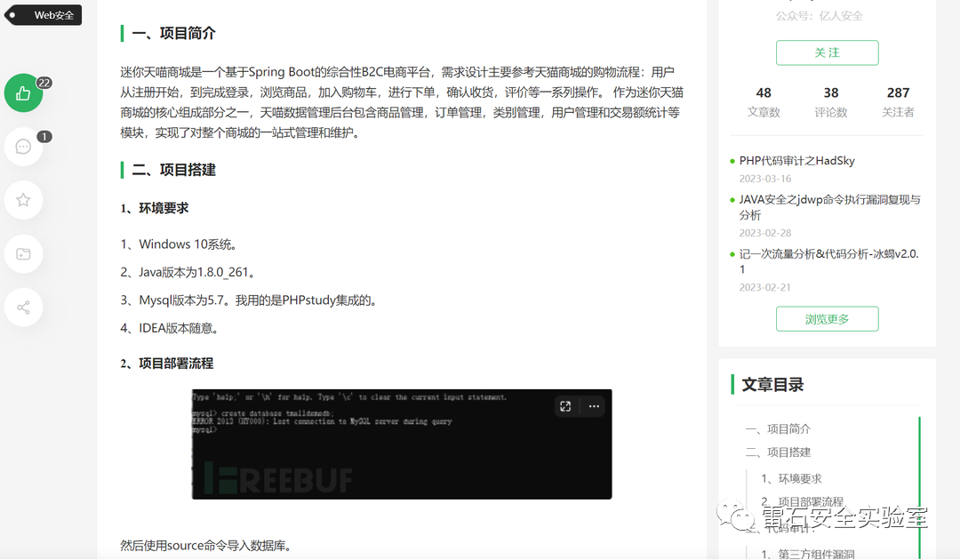This screenshot has width=960, height=560.
Task: Jump to 1、环境要求 in table of contents
Action: (791, 478)
